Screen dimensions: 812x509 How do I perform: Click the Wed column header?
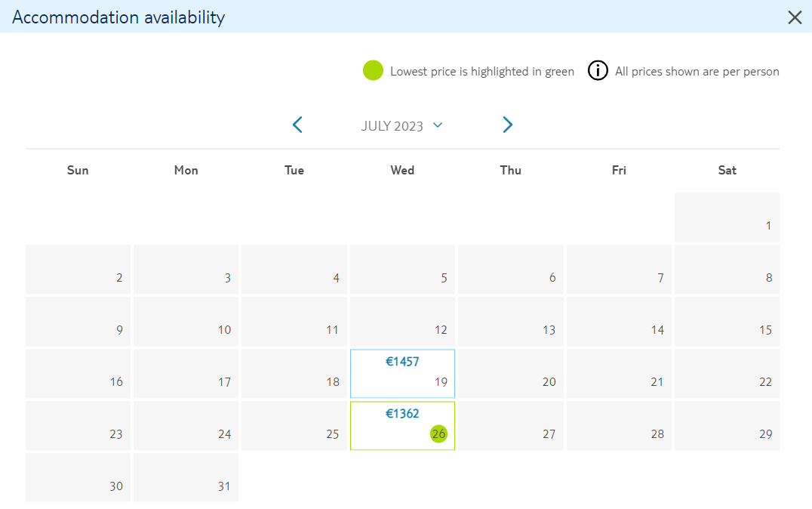pyautogui.click(x=402, y=170)
